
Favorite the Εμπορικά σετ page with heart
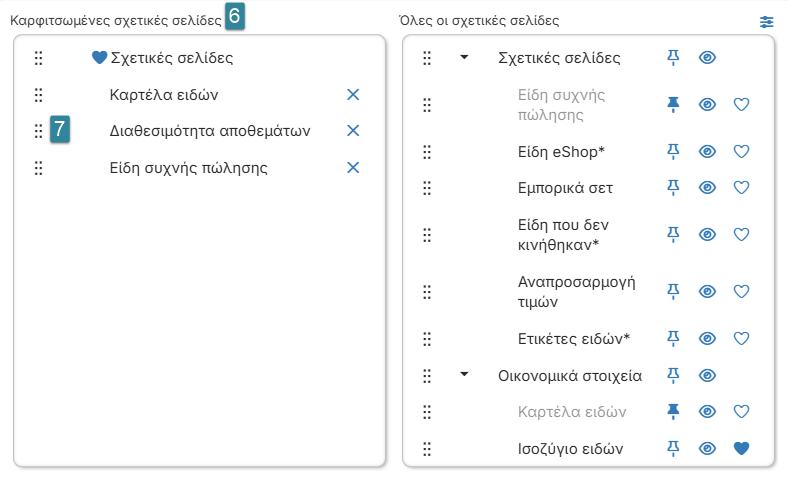741,187
